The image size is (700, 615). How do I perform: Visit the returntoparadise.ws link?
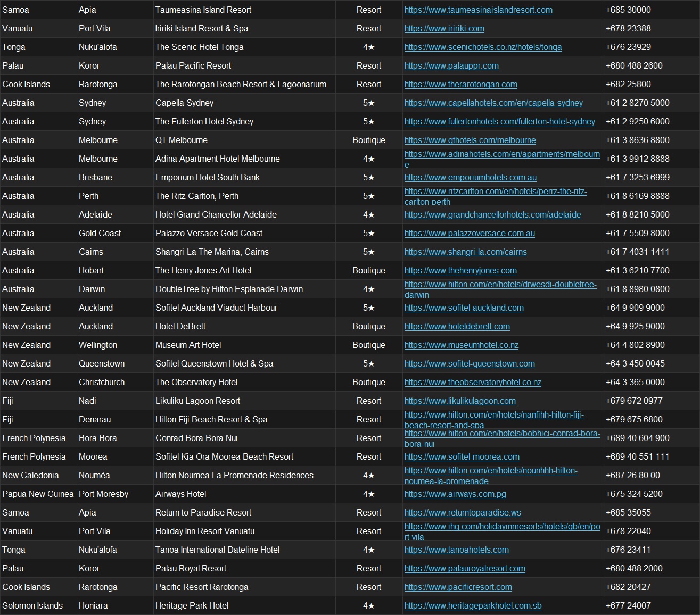coord(463,512)
